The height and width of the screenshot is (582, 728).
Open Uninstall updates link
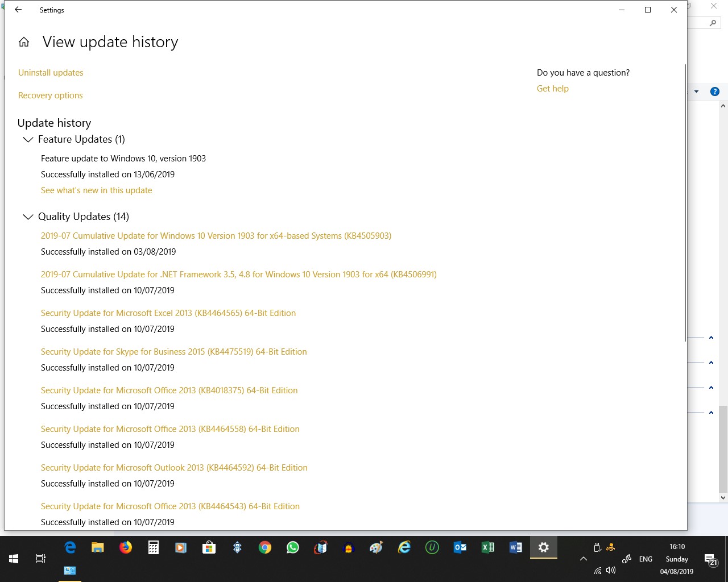tap(51, 73)
